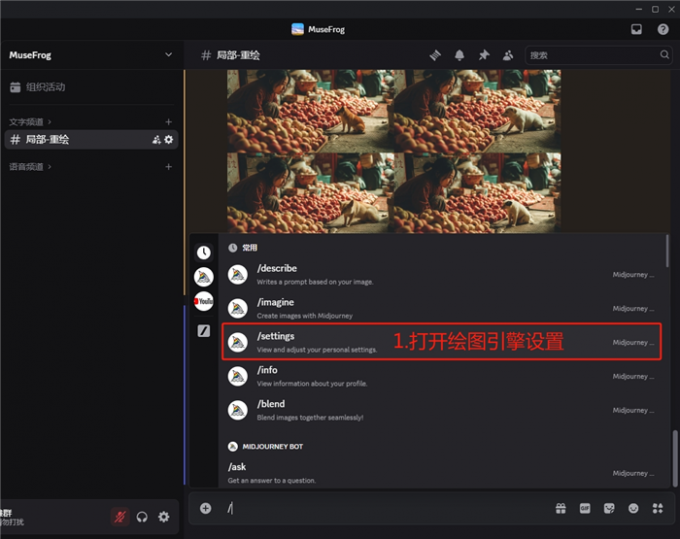
Task: Choose the /ask command
Action: point(441,473)
